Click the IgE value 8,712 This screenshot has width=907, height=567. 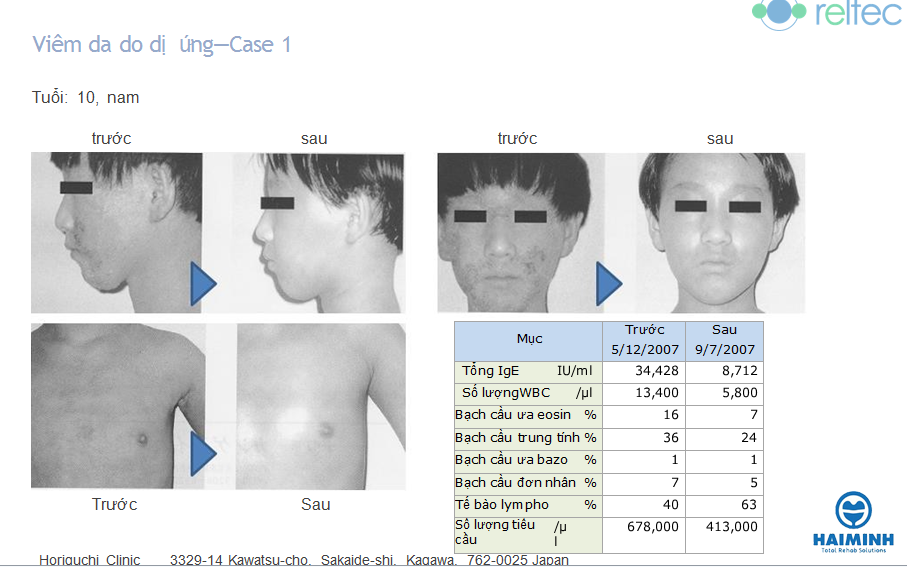pyautogui.click(x=739, y=371)
